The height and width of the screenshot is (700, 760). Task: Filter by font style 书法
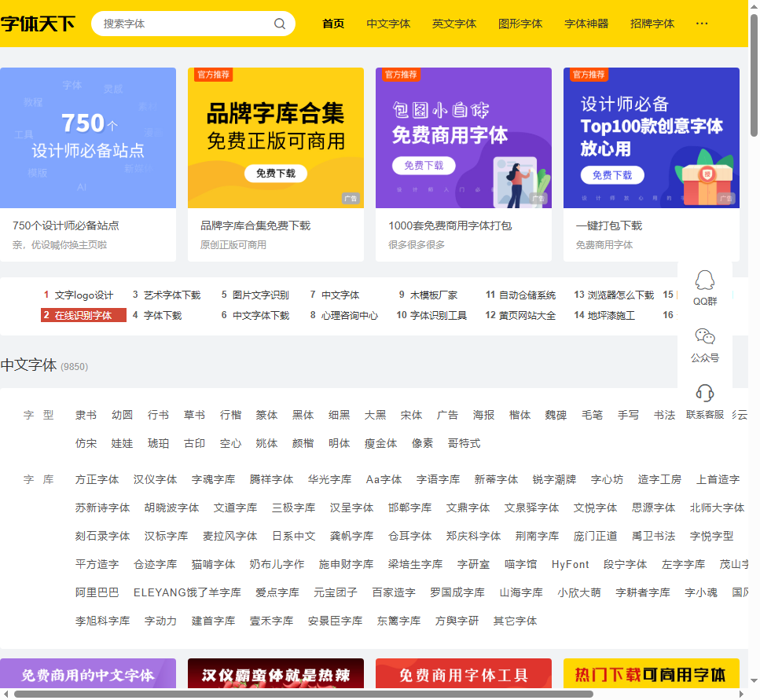(665, 415)
